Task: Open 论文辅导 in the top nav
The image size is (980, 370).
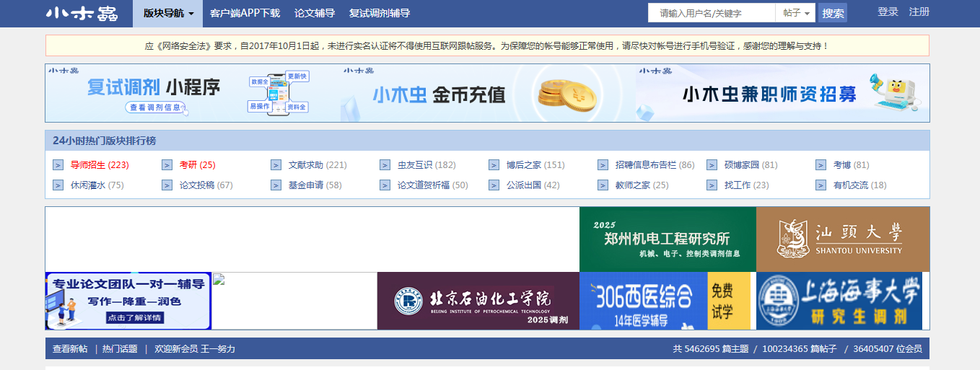Action: click(x=315, y=14)
